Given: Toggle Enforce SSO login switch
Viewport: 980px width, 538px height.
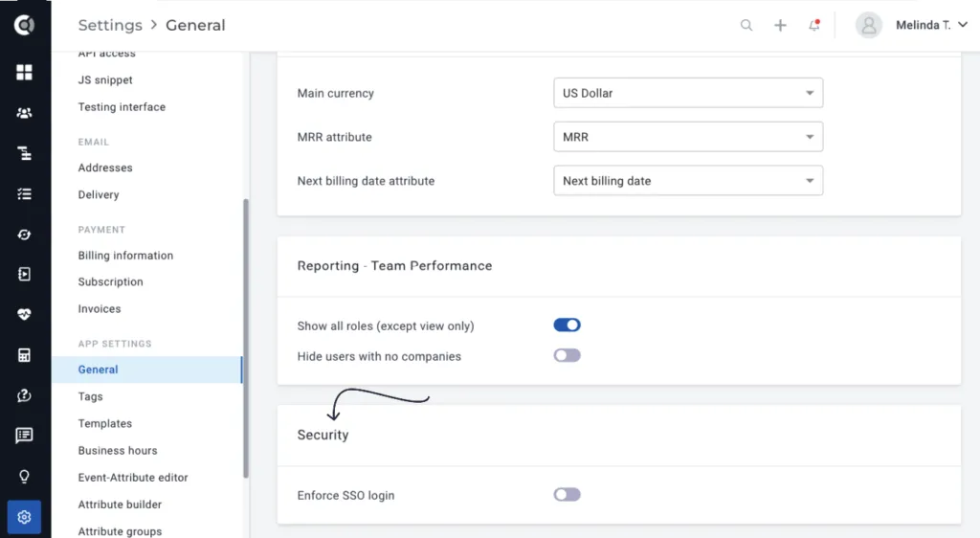Looking at the screenshot, I should [x=567, y=494].
